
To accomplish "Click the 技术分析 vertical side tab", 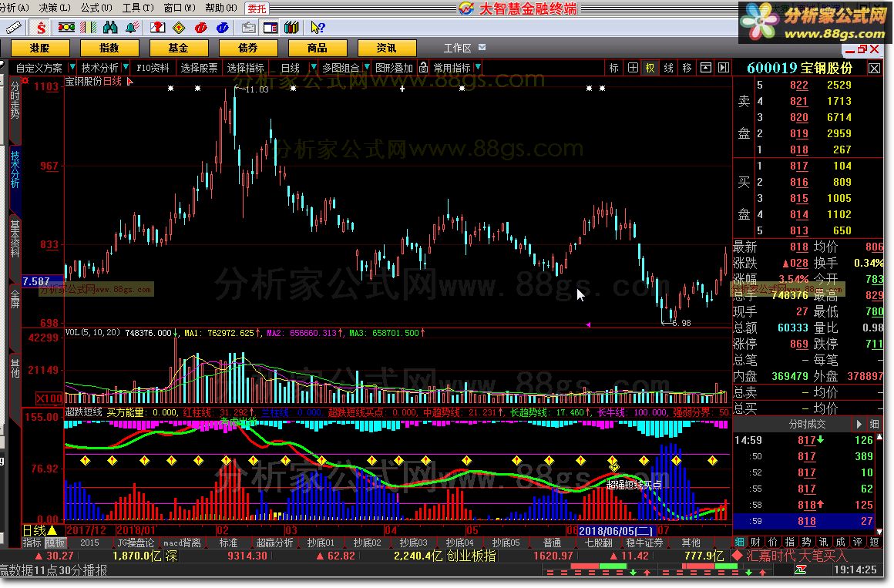I will click(x=15, y=170).
